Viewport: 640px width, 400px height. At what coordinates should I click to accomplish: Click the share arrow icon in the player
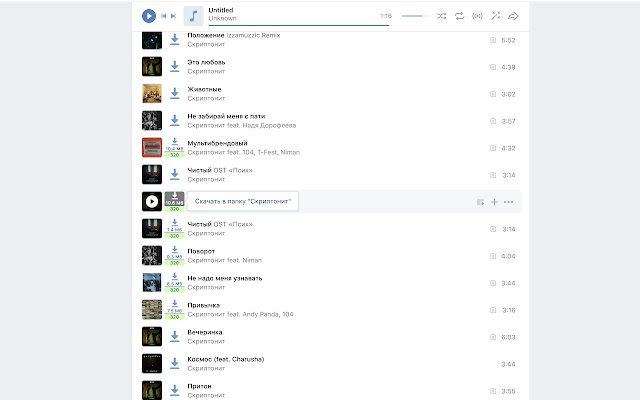[513, 16]
